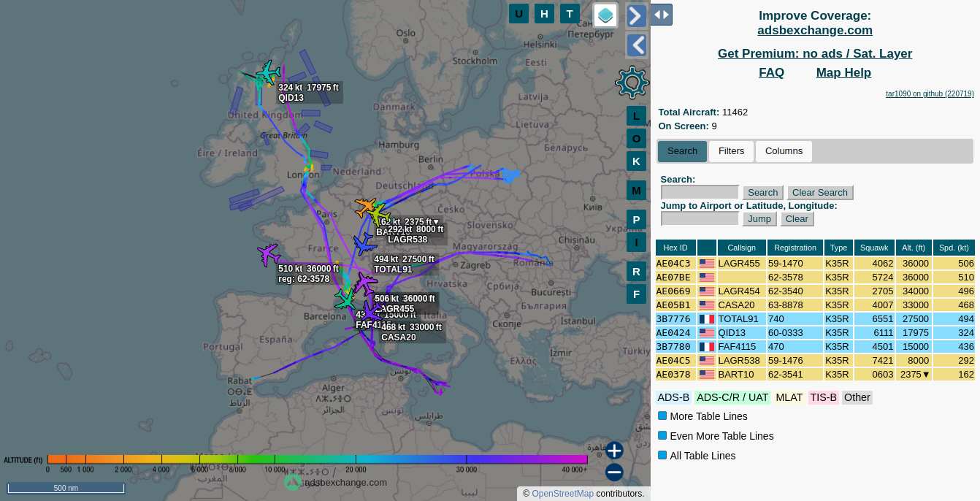Click the H map button
Image resolution: width=980 pixels, height=501 pixels.
[544, 13]
